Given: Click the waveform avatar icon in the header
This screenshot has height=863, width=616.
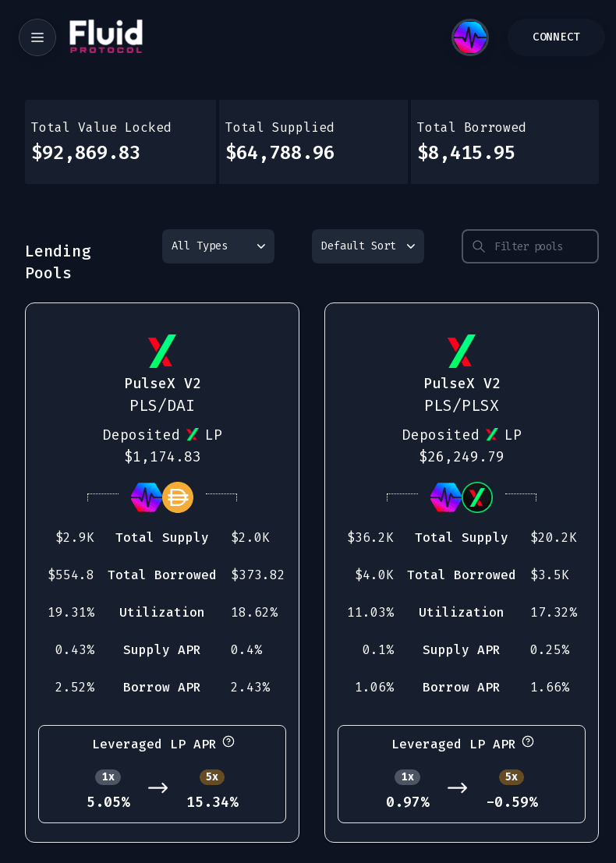Looking at the screenshot, I should click(470, 37).
